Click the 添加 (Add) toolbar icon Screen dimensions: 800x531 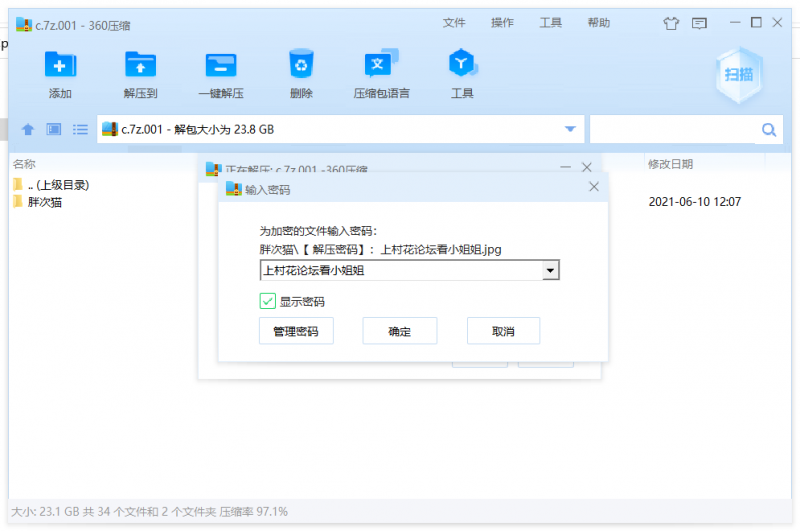(x=60, y=66)
